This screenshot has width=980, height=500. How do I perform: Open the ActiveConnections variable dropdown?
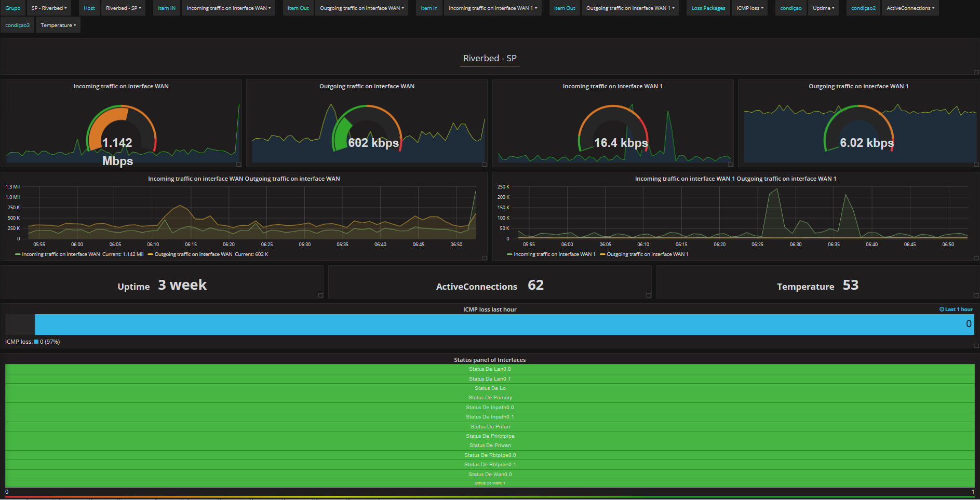click(910, 8)
